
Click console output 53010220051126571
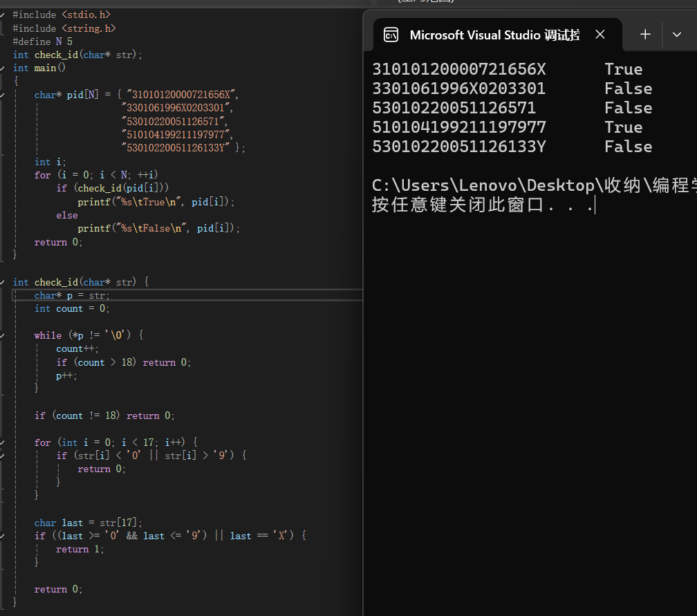tap(454, 108)
